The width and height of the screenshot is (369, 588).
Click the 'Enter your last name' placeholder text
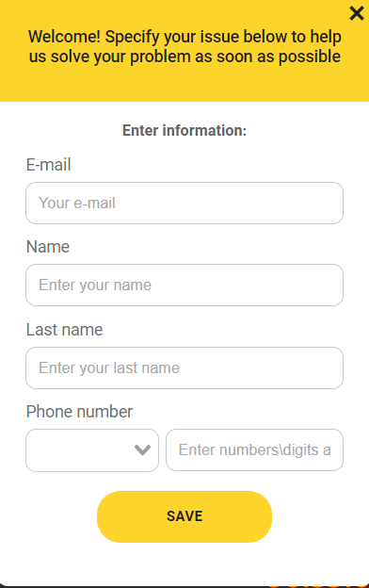109,367
